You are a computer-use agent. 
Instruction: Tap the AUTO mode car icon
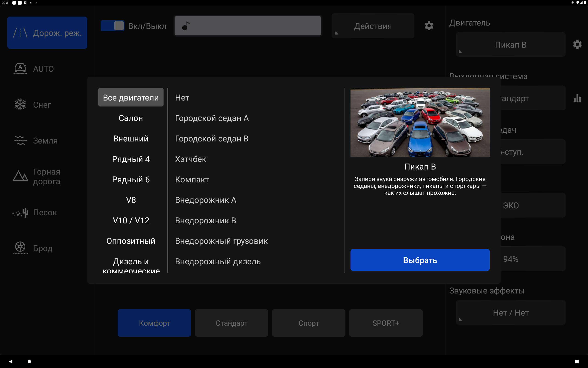20,69
